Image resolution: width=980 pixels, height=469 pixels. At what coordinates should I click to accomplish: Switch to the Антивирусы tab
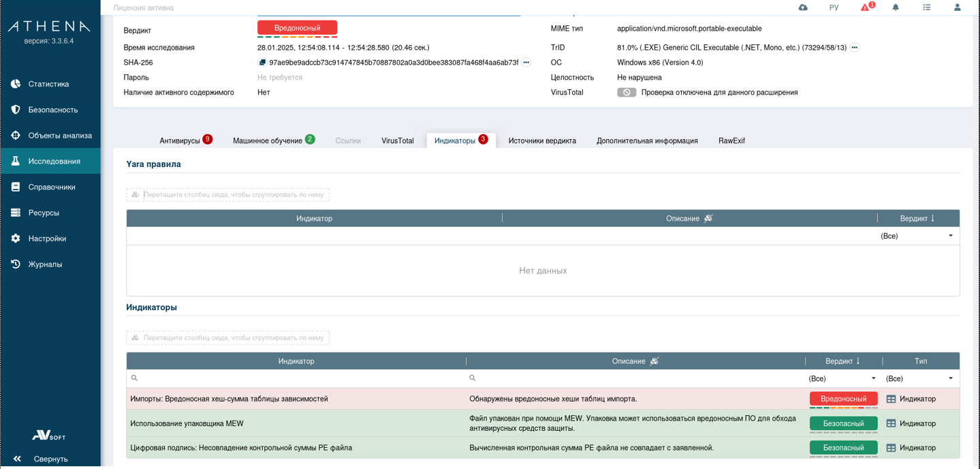point(185,140)
